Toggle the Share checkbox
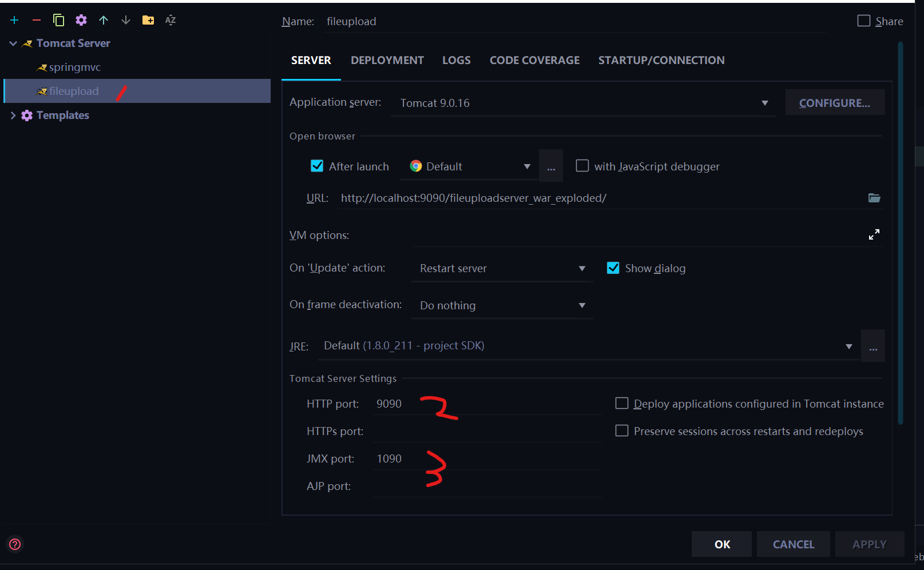The width and height of the screenshot is (924, 570). 864,21
